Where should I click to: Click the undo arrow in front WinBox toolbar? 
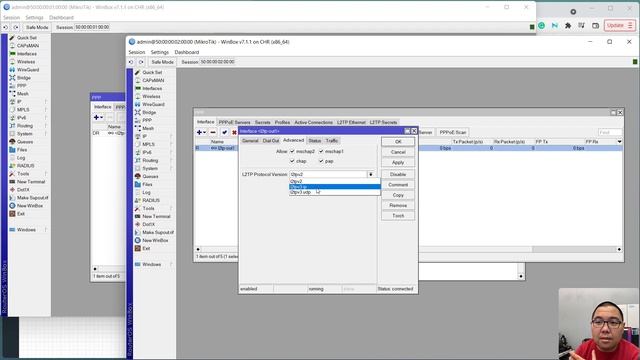131,62
